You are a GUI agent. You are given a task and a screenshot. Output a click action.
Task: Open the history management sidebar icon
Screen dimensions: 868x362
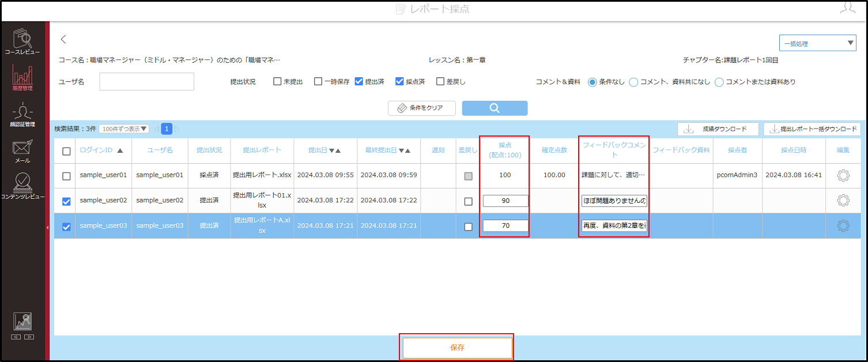22,78
